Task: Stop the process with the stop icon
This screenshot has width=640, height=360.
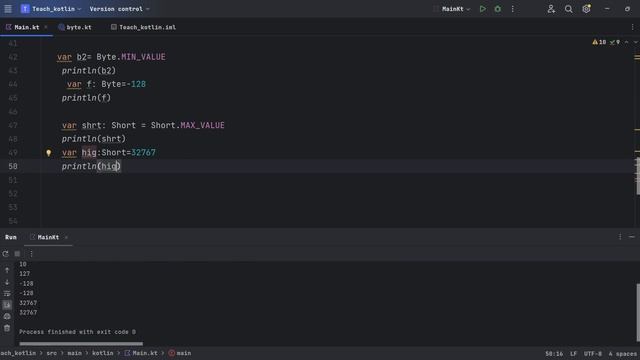Action: [17, 253]
